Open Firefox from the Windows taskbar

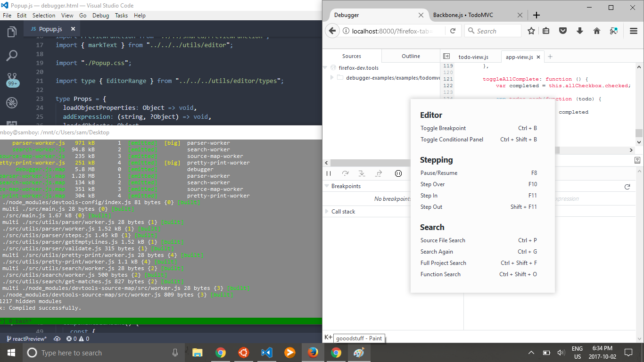click(x=313, y=353)
